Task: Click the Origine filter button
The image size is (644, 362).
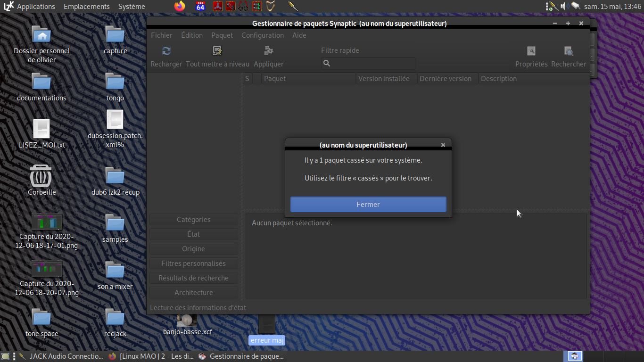Action: (x=194, y=249)
